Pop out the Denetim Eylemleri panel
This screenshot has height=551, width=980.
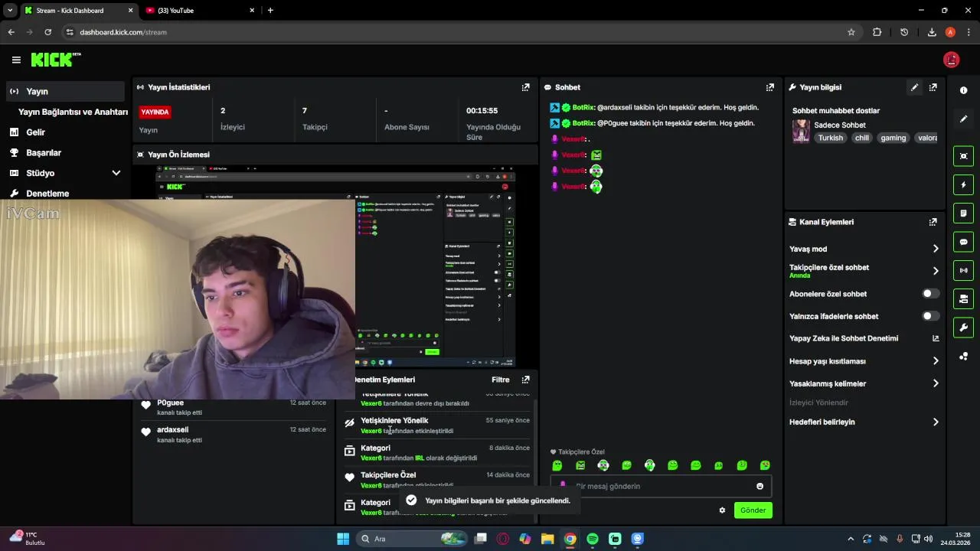[525, 380]
